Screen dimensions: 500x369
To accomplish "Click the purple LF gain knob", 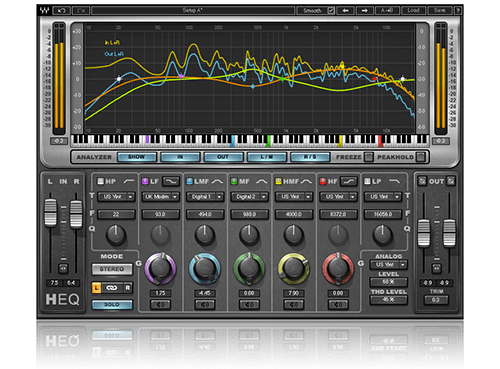I will tap(160, 268).
